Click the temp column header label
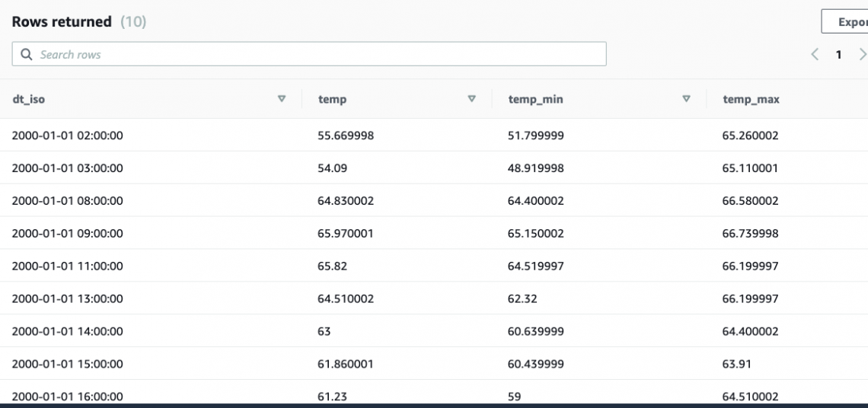The height and width of the screenshot is (408, 868). [x=332, y=100]
